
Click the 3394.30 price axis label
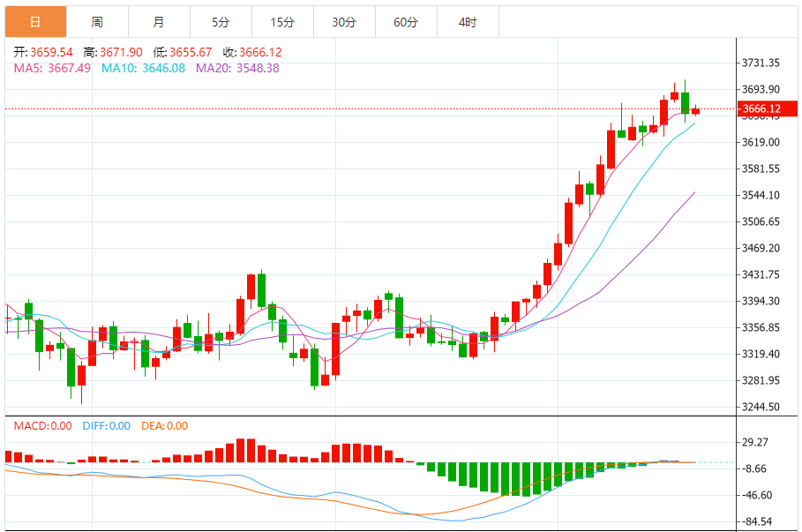(761, 301)
